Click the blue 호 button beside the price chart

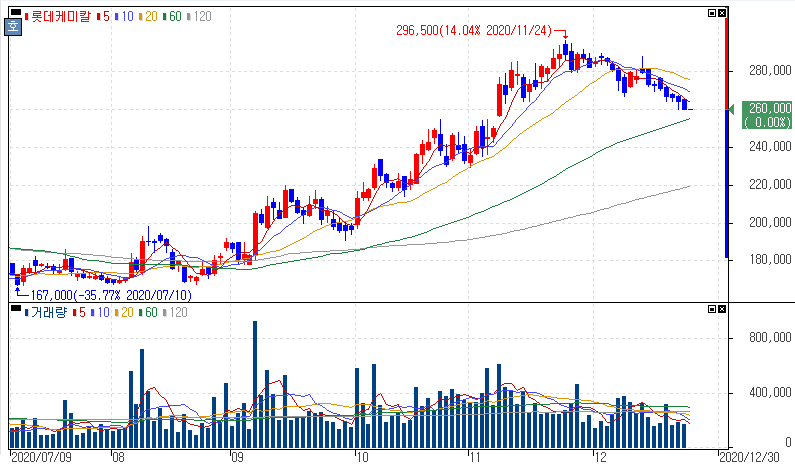point(12,26)
